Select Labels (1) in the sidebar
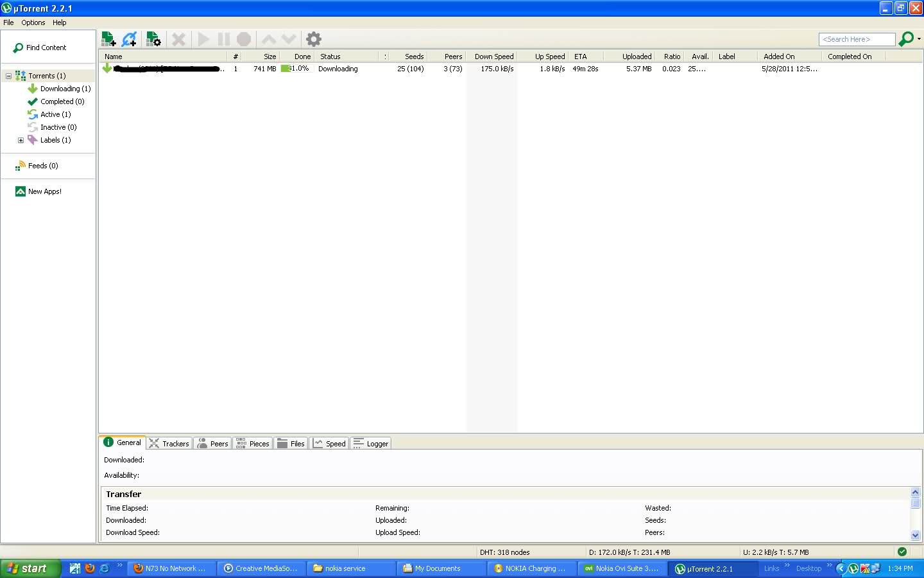924x578 pixels. (56, 140)
